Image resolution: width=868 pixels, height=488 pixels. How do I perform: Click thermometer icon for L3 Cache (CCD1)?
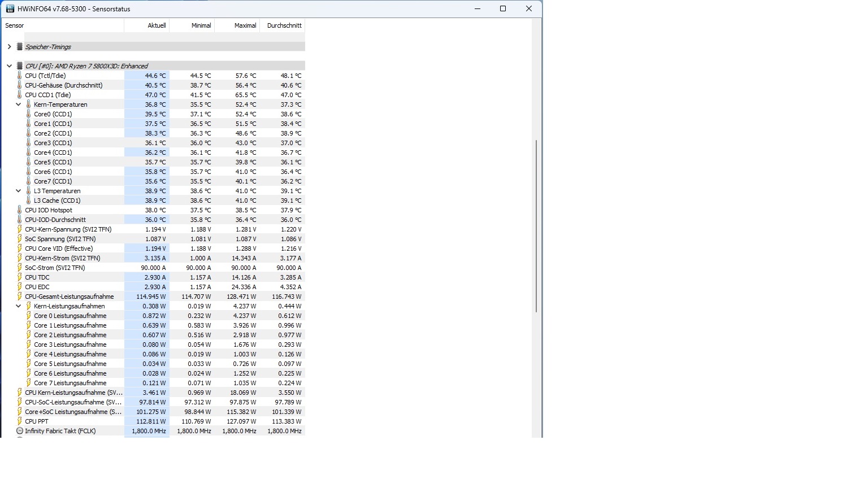29,201
